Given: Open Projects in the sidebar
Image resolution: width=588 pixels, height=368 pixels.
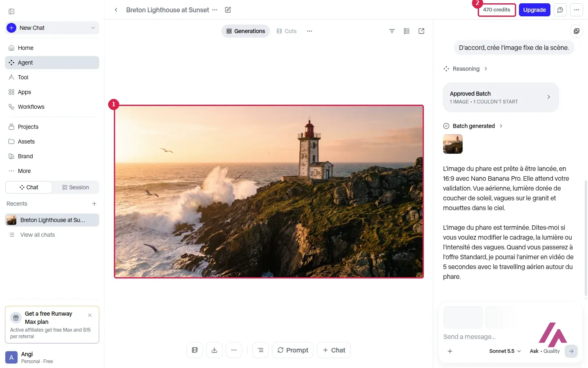Looking at the screenshot, I should pyautogui.click(x=52, y=127).
